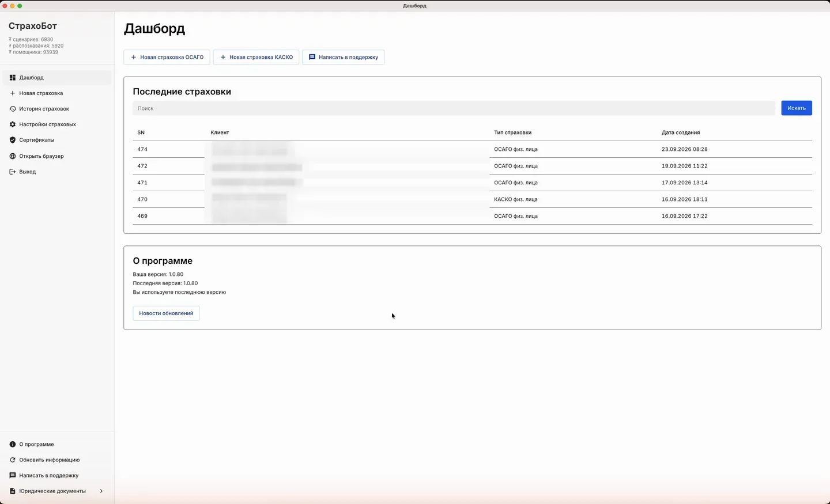Expand the Юридические документы chevron
The width and height of the screenshot is (830, 504).
[x=101, y=491]
